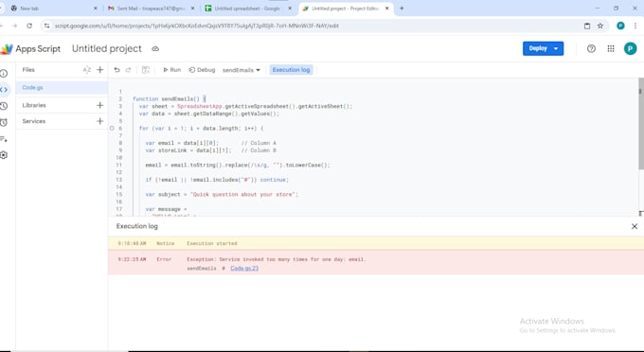Viewport: 644px width, 352px height.
Task: Reload the page
Action: tap(29, 26)
